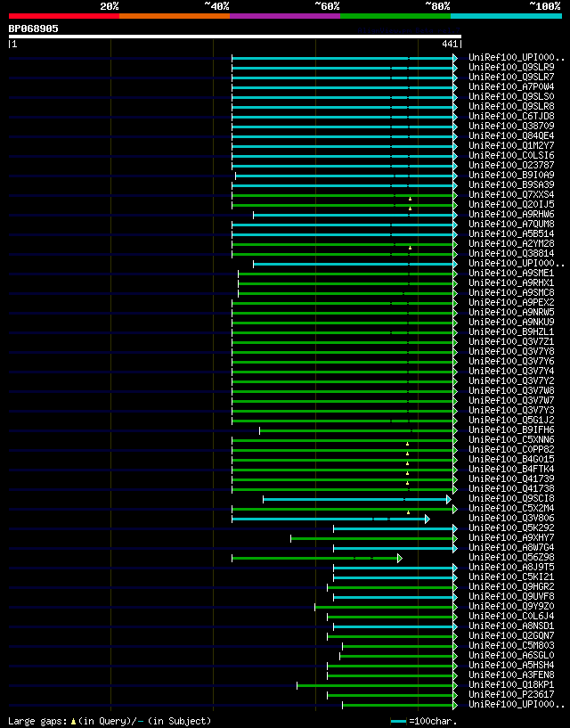Viewport: 570px width, 728px height.
Task: Click the UniRef100_C0PP82 label
Action: (x=511, y=449)
